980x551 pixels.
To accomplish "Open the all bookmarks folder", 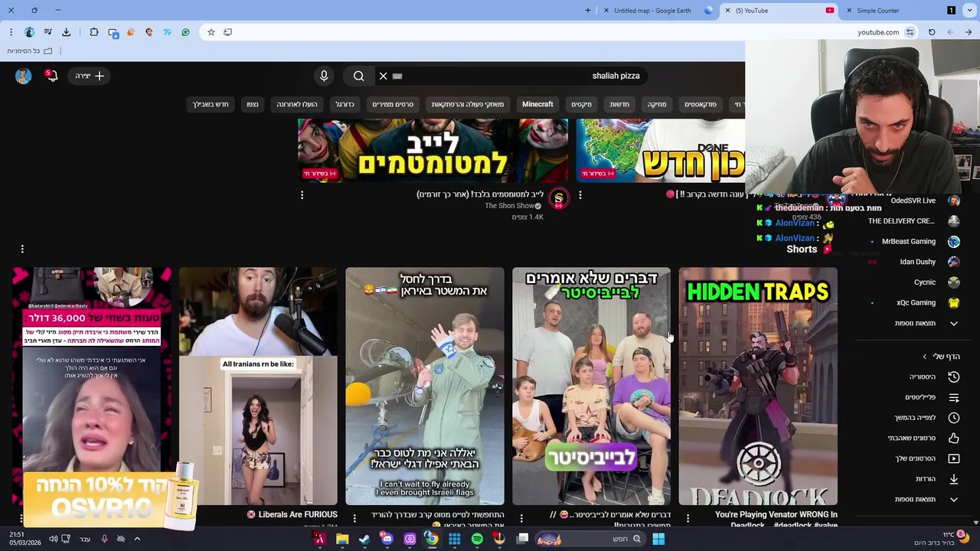I will (x=30, y=51).
